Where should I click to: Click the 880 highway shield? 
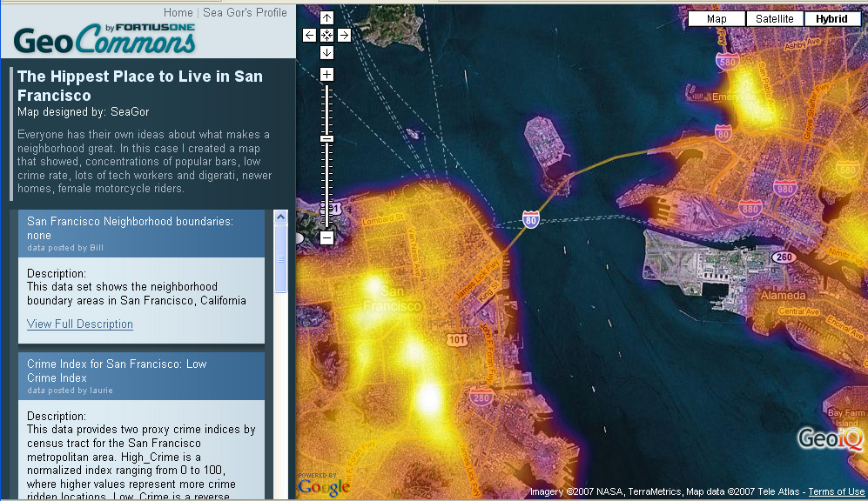(x=750, y=209)
